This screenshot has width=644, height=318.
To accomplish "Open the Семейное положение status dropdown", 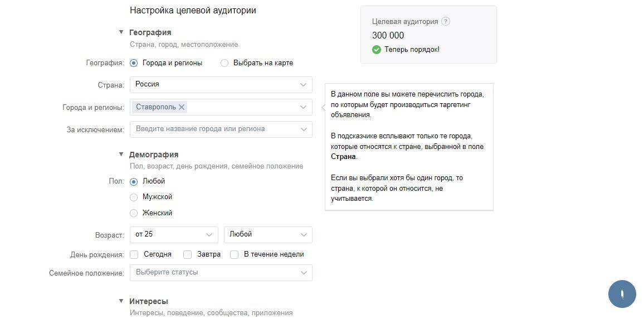I will point(221,273).
